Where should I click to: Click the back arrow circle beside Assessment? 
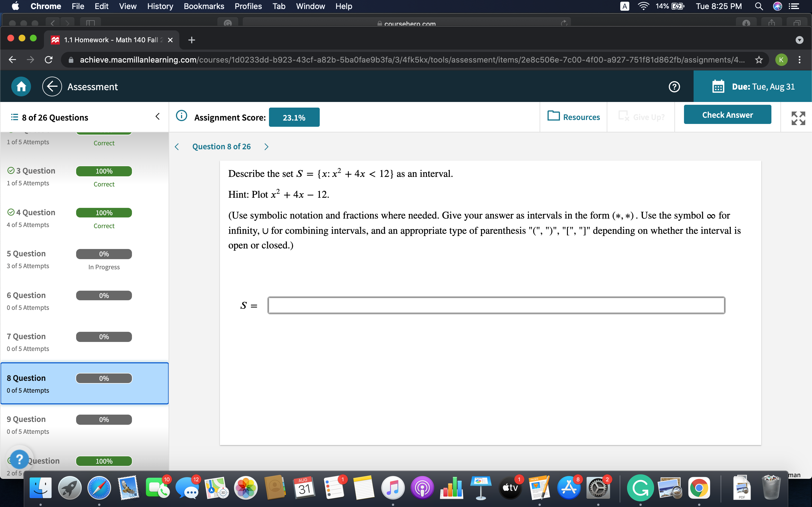52,86
